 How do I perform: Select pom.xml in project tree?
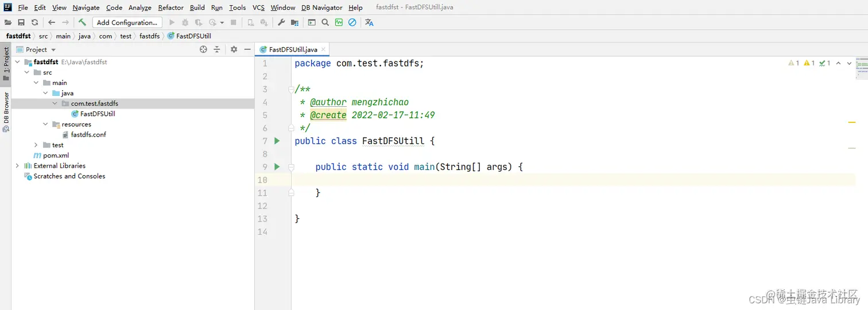[x=52, y=155]
